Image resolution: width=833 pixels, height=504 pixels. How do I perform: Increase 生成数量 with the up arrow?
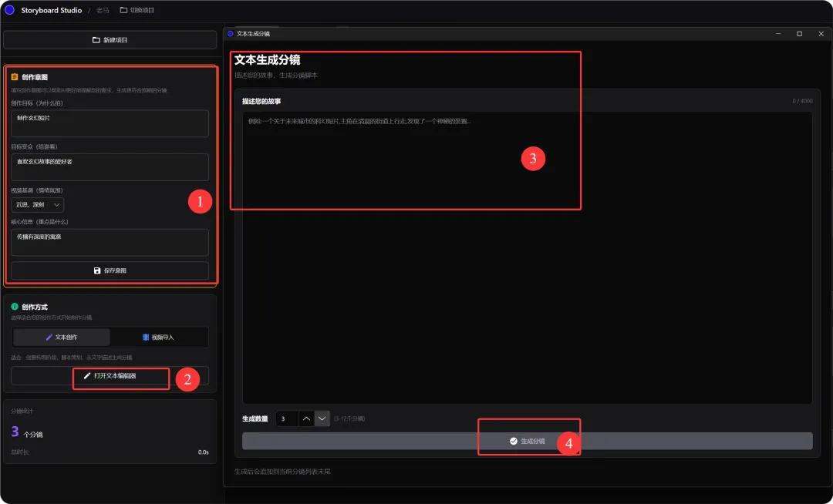306,418
